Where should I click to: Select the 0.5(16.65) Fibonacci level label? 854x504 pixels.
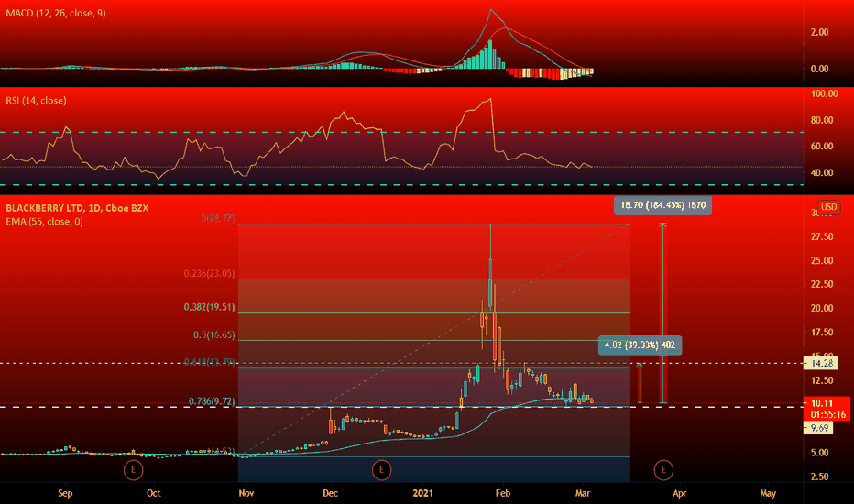tap(214, 334)
